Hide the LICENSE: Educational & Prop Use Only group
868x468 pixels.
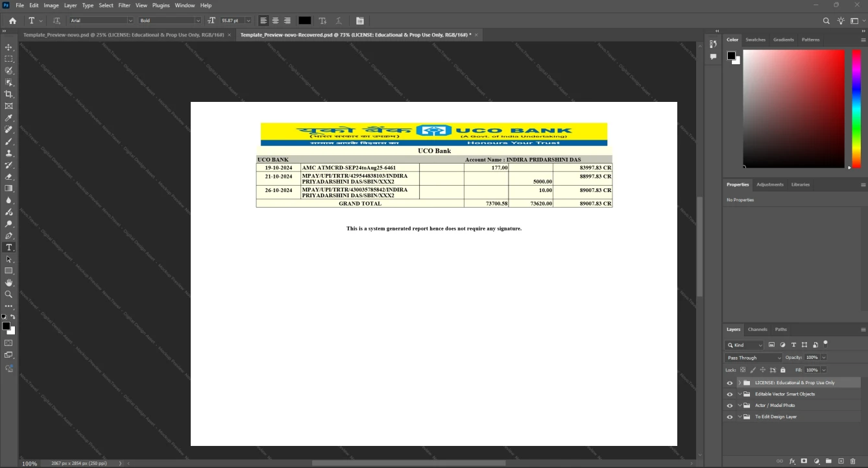730,383
